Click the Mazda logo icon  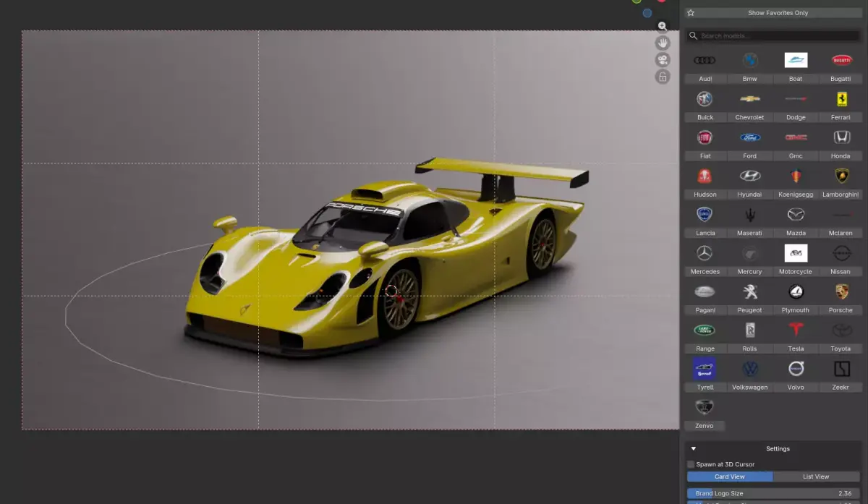coord(796,214)
